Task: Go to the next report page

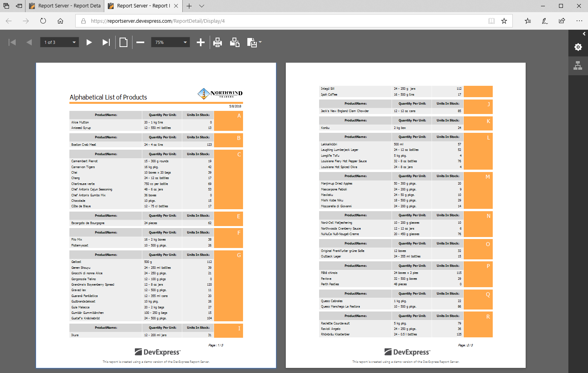Action: (89, 42)
